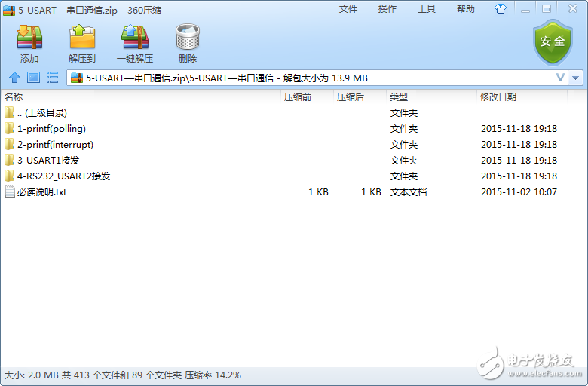588x386 pixels.
Task: Sort files by the 修改日期 column header
Action: (x=498, y=97)
